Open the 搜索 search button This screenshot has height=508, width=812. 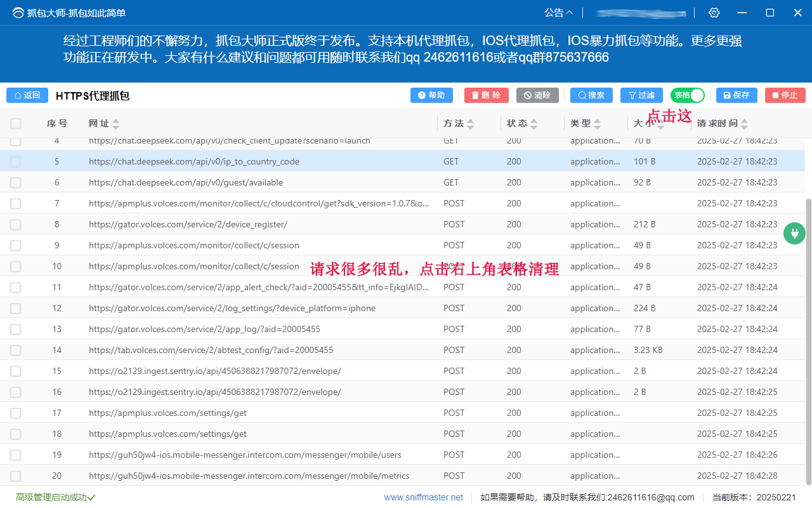(591, 95)
